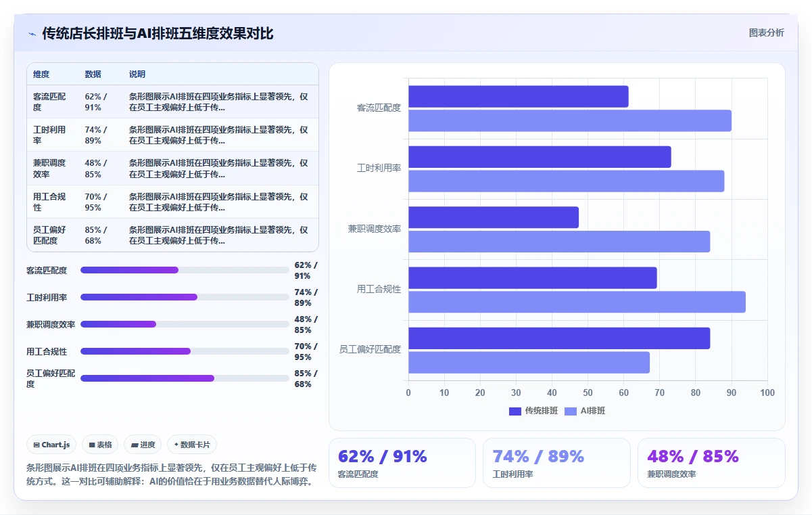Select the 兼职调度效率 table row cell
Screen dimensions: 812x515
53,168
